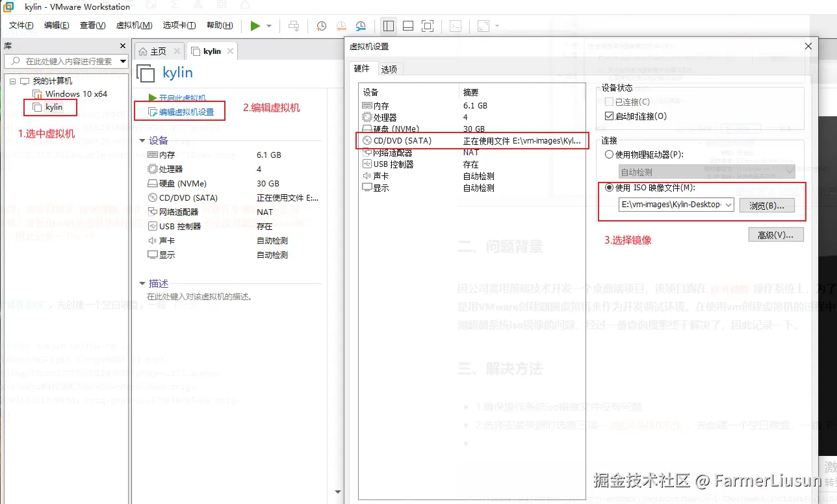This screenshot has height=504, width=837.
Task: Open the library search dropdown arrow
Action: pyautogui.click(x=123, y=62)
